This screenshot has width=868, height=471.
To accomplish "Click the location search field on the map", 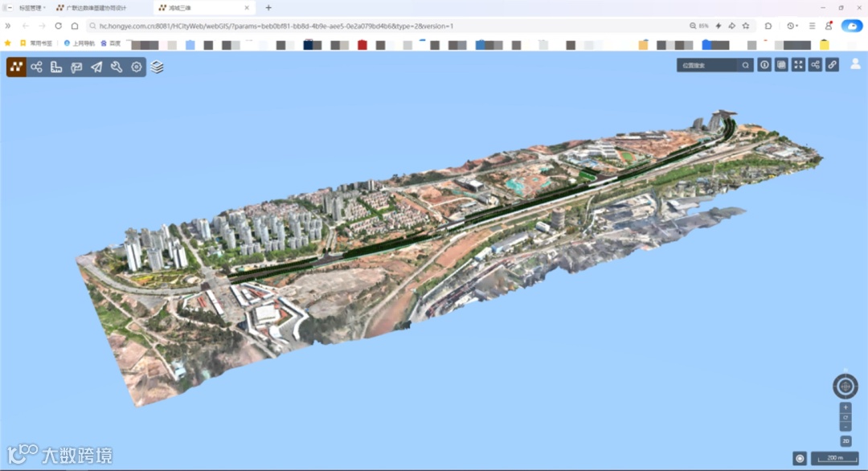I will click(707, 65).
